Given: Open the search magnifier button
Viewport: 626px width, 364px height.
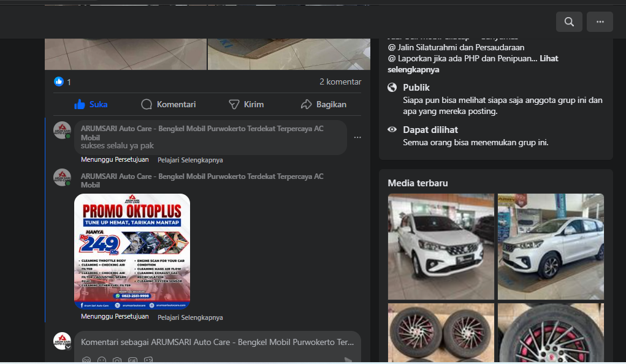Looking at the screenshot, I should 569,21.
